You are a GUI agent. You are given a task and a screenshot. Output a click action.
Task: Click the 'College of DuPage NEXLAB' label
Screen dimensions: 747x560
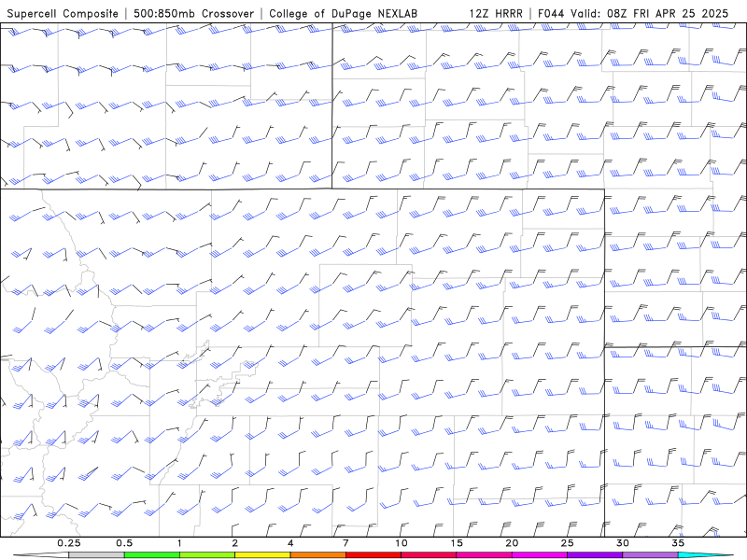[x=344, y=13]
